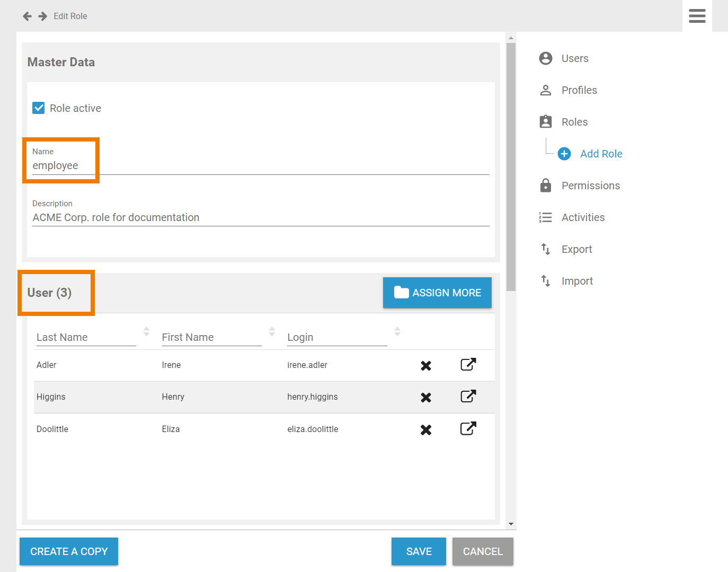
Task: Open Henry Higgins's user record
Action: click(x=468, y=396)
